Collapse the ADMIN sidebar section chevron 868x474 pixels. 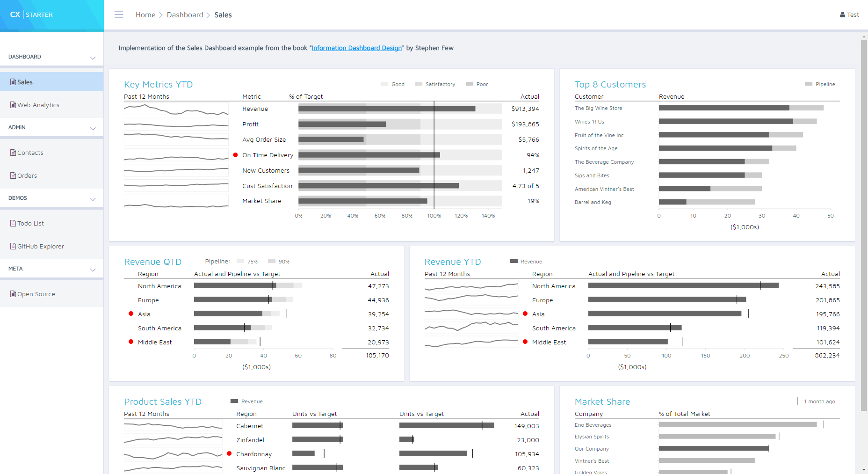pos(93,129)
